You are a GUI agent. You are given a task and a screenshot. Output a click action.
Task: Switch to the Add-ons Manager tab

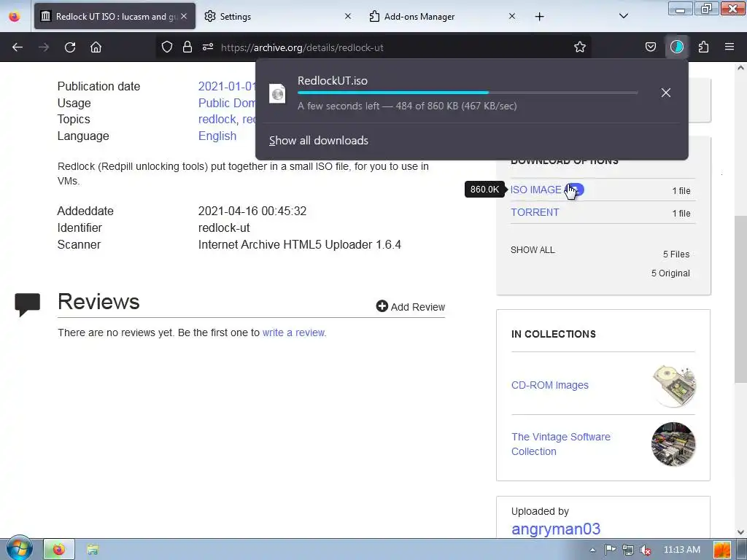click(x=442, y=16)
